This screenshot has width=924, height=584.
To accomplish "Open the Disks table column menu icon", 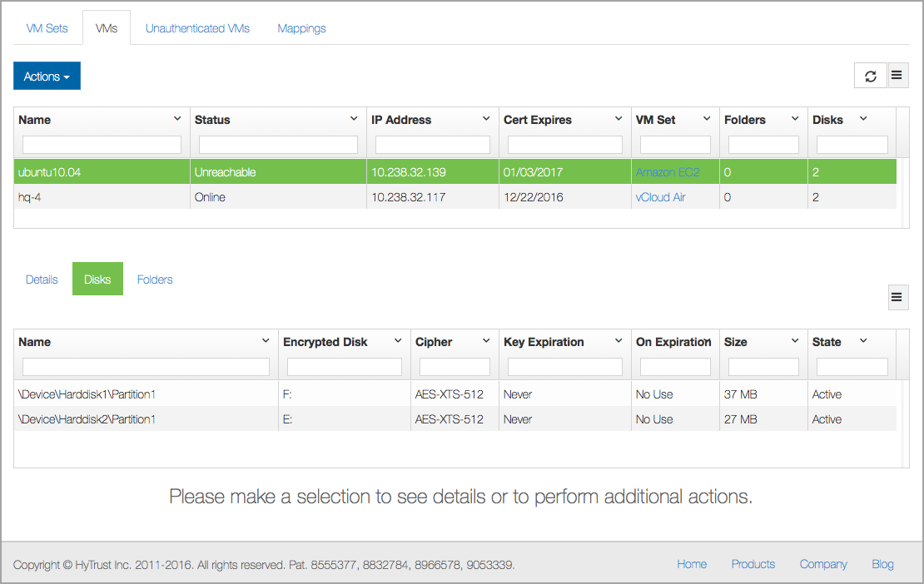I will coord(897,297).
